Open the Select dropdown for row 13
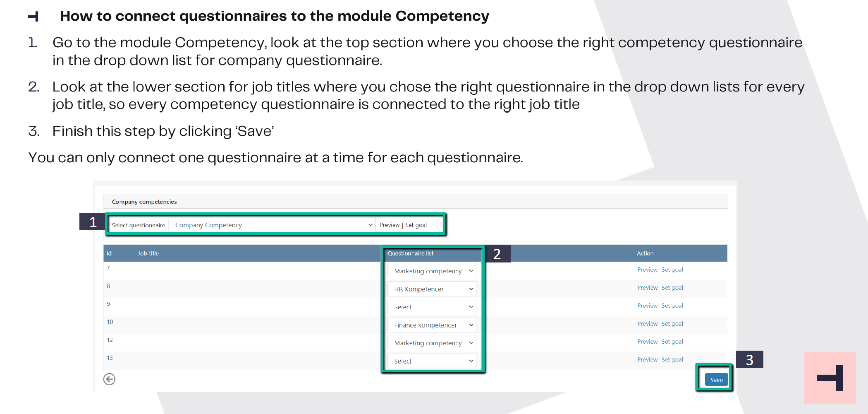This screenshot has width=868, height=414. pyautogui.click(x=432, y=361)
